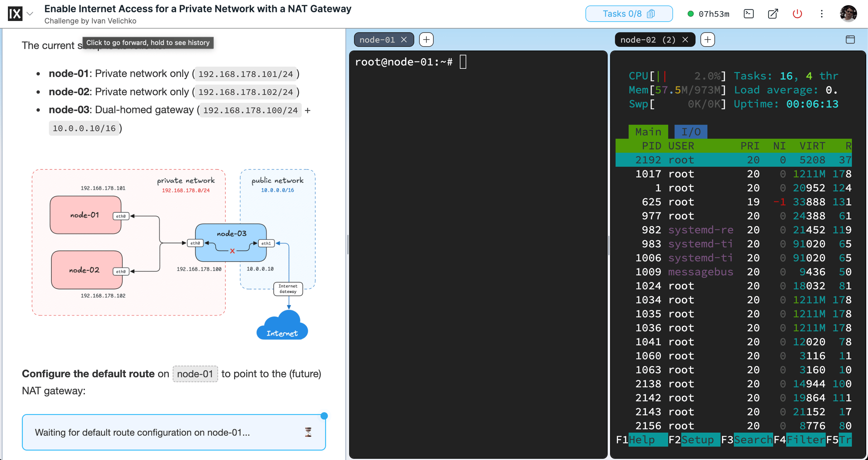
Task: Select htop process row PID 1009 messagebus
Action: pyautogui.click(x=733, y=272)
